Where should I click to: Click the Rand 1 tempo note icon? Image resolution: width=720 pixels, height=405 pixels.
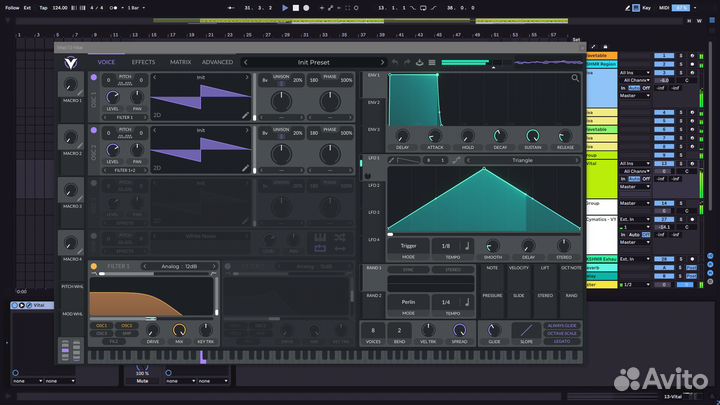(467, 302)
